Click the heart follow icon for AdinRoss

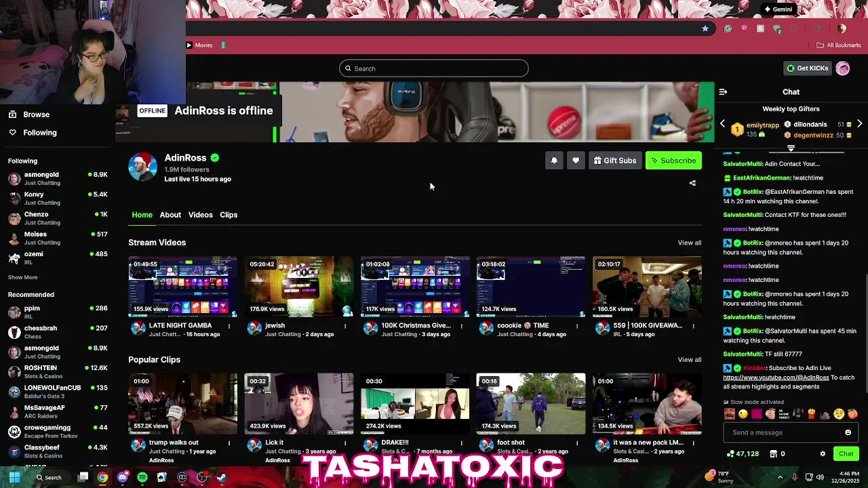click(576, 161)
